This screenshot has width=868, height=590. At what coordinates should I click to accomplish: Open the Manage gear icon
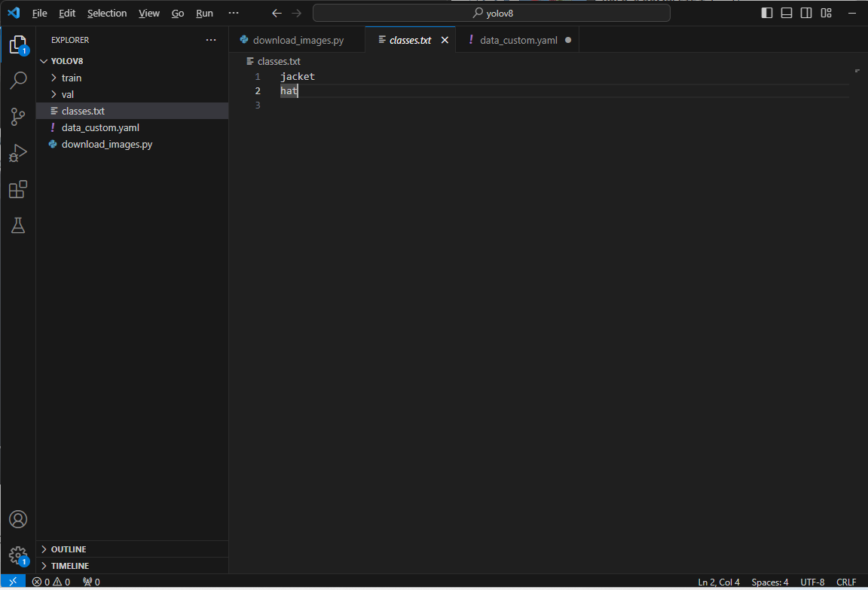pos(18,555)
